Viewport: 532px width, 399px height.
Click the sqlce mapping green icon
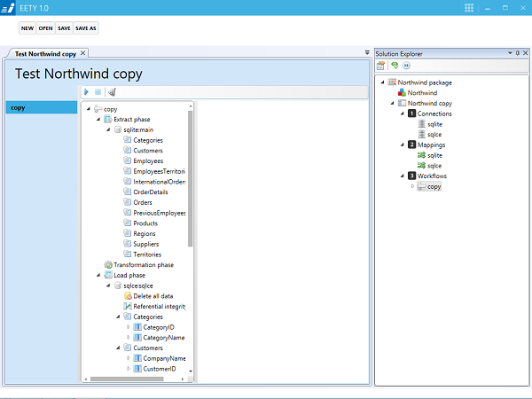point(421,165)
